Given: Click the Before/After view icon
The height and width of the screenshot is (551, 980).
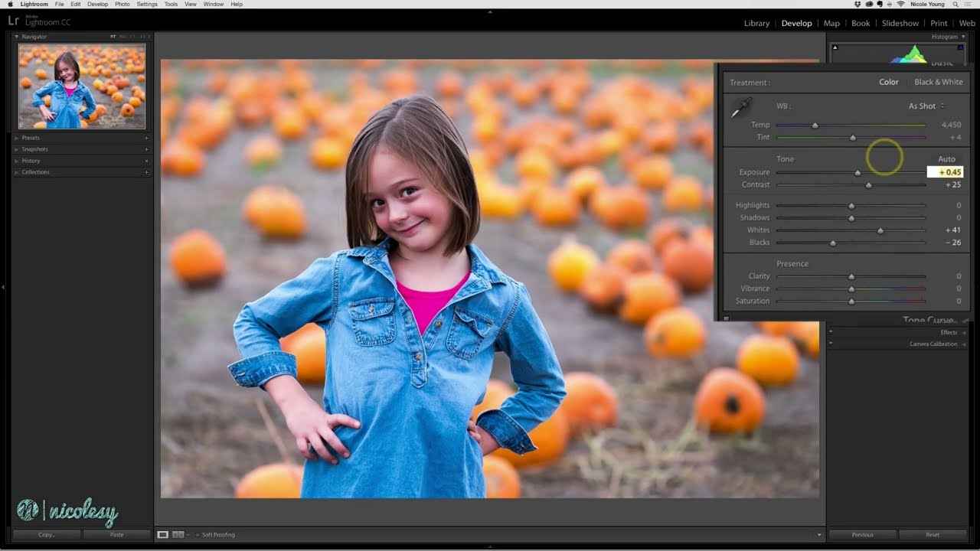Looking at the screenshot, I should 178,534.
